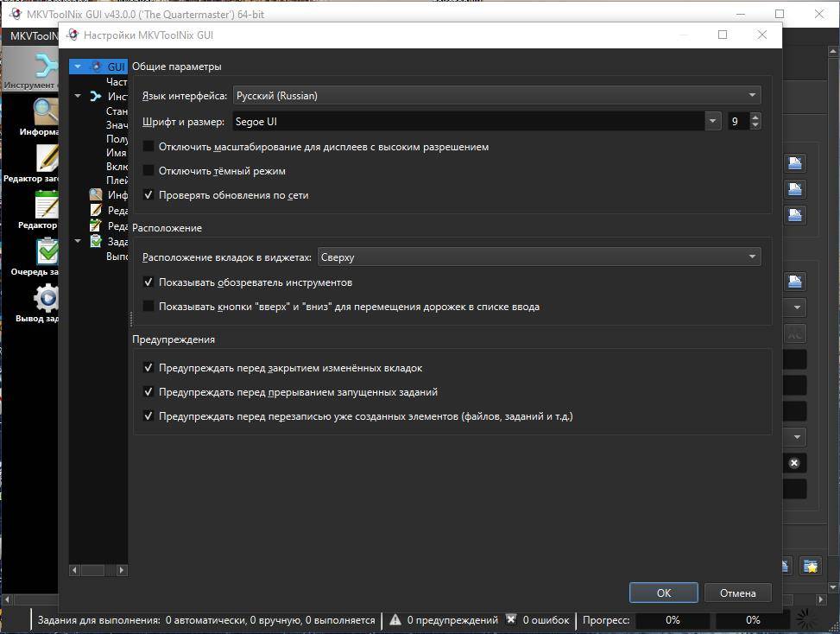The height and width of the screenshot is (634, 840).
Task: Collapse the GUI tree node arrow
Action: pyautogui.click(x=79, y=67)
